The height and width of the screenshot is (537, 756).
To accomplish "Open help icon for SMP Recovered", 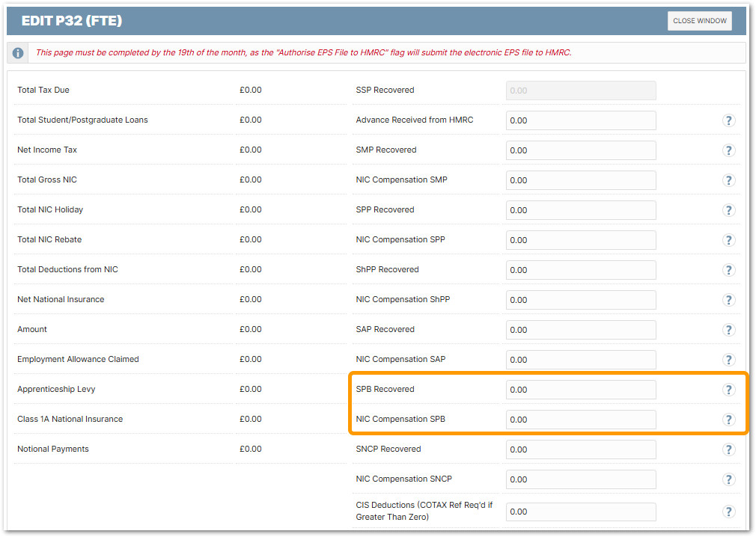I will (x=728, y=150).
